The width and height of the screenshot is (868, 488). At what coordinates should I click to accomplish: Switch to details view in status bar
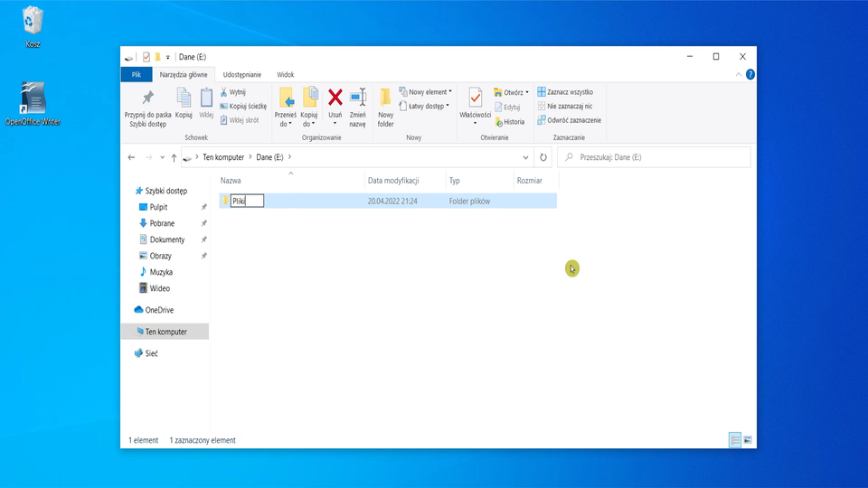[735, 440]
